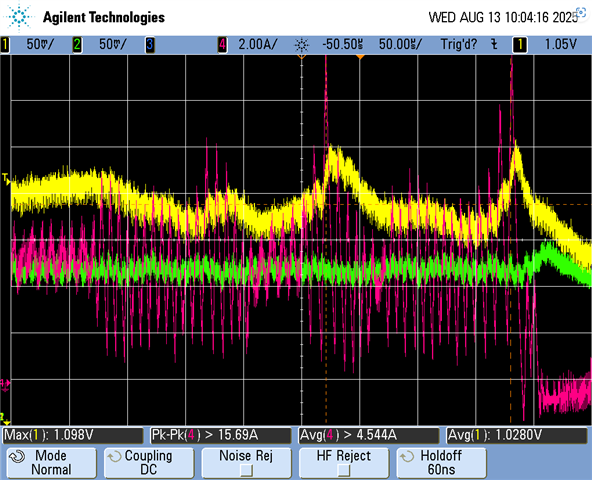Screen dimensions: 592x480
Task: Click the hollow delay reference marker at top center
Action: click(x=301, y=57)
